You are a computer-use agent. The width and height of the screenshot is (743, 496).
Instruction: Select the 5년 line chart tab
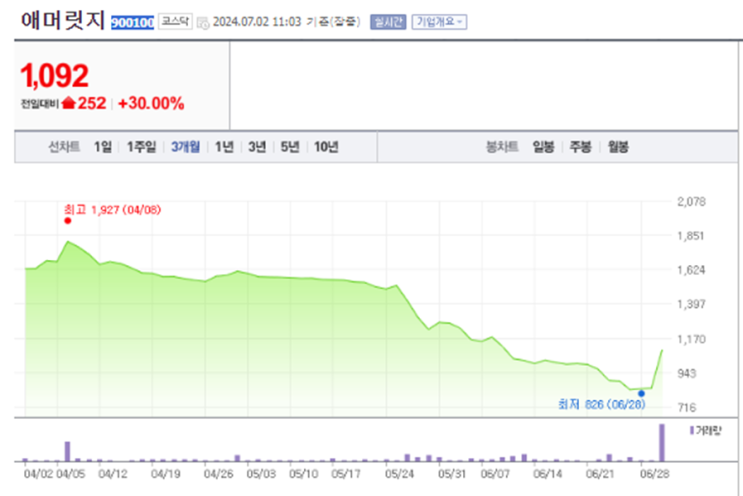290,147
